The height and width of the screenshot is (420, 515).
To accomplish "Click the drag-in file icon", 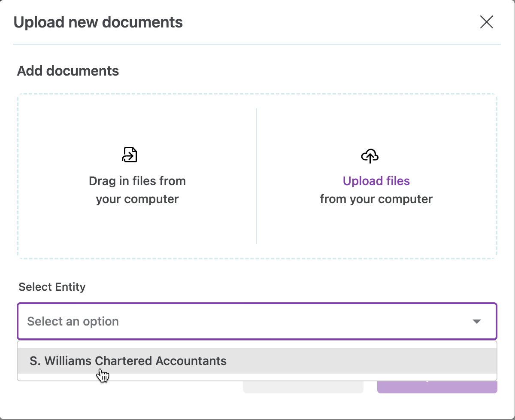I will click(x=129, y=155).
